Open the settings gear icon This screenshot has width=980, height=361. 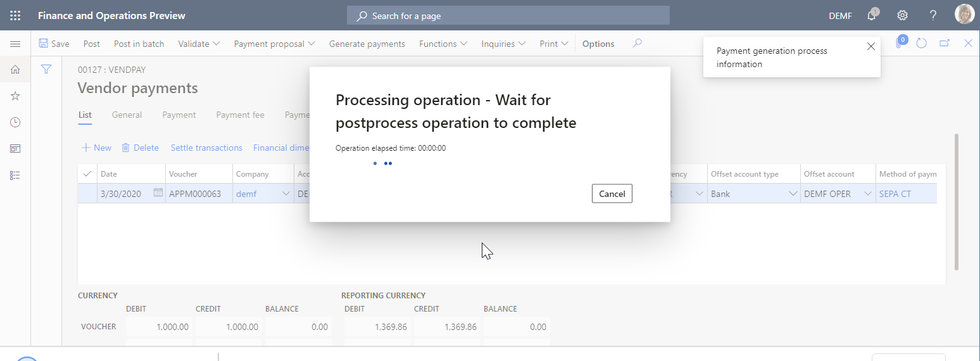[903, 15]
